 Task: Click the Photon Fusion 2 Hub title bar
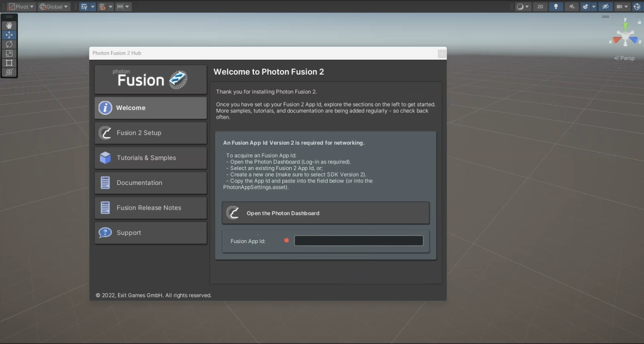click(268, 53)
